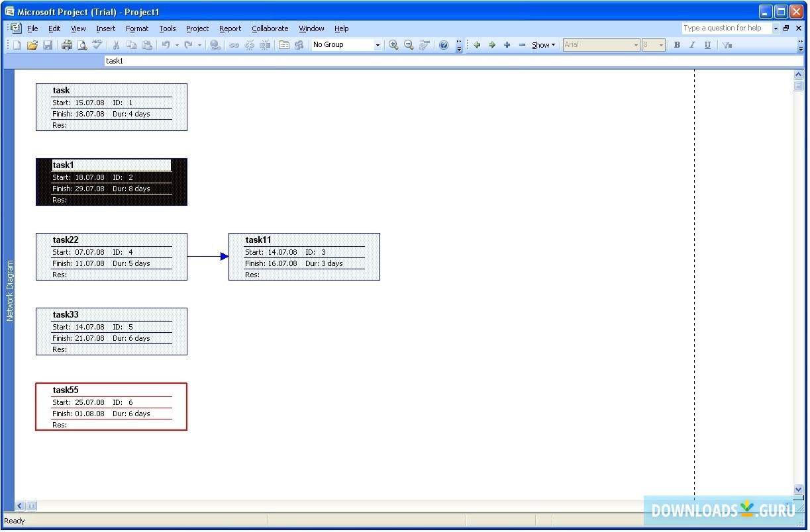The image size is (810, 532).
Task: Open a file with the Open folder icon
Action: point(32,45)
